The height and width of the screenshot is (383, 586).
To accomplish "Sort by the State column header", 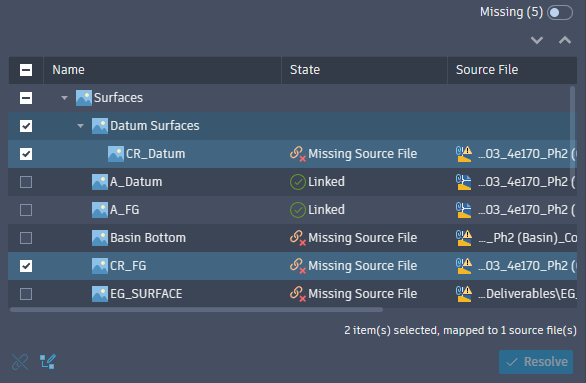I will tap(364, 70).
